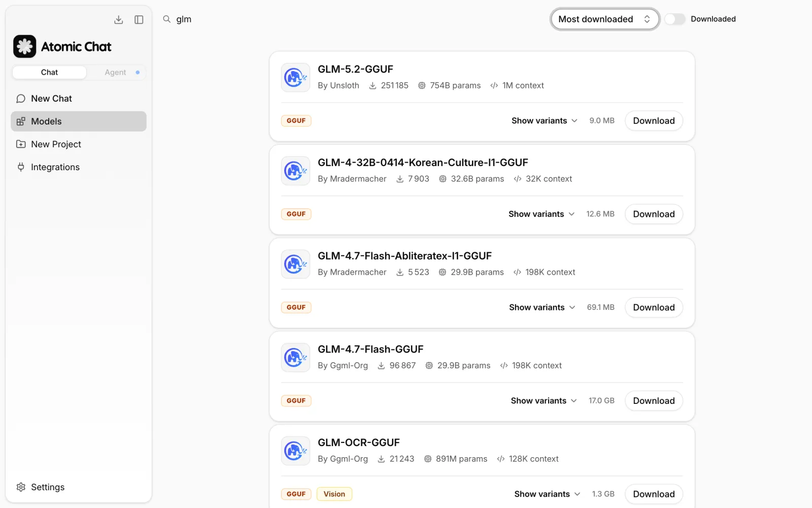The image size is (812, 508).
Task: Collapse sidebar with the panel toggle icon
Action: [x=139, y=20]
